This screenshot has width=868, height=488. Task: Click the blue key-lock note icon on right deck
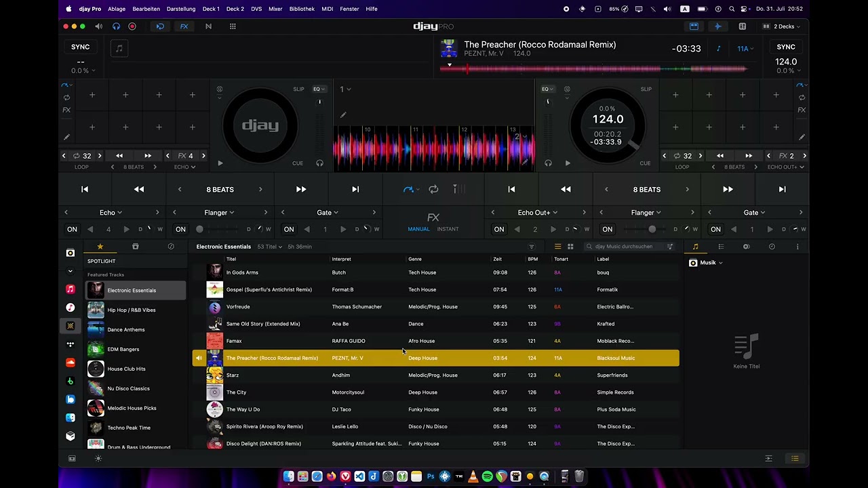tap(719, 49)
